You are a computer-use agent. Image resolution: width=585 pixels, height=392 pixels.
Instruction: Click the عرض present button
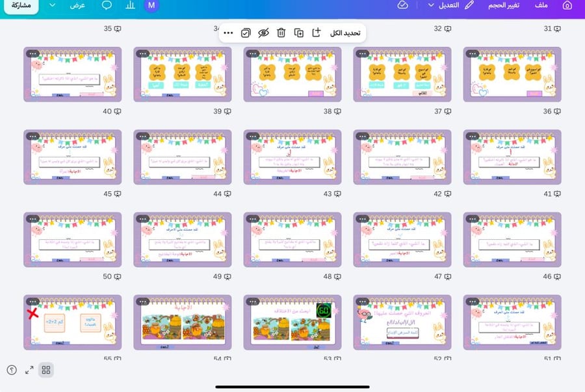[x=77, y=5]
